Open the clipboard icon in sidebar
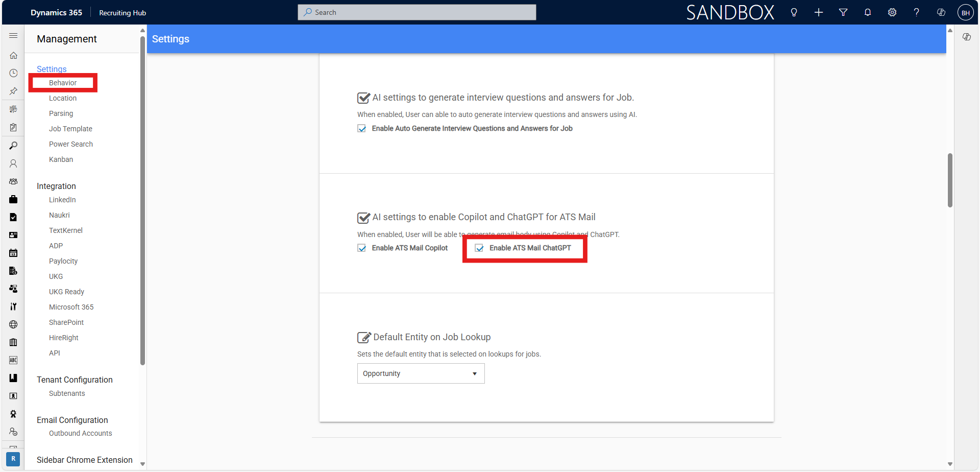 pos(13,127)
